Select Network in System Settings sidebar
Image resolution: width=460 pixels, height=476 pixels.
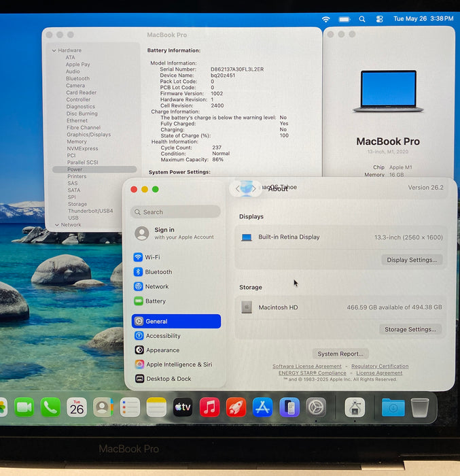coord(176,286)
